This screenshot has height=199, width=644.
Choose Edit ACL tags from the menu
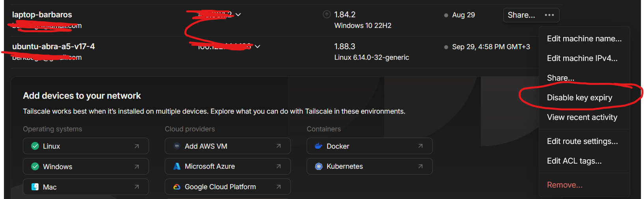[x=584, y=161]
